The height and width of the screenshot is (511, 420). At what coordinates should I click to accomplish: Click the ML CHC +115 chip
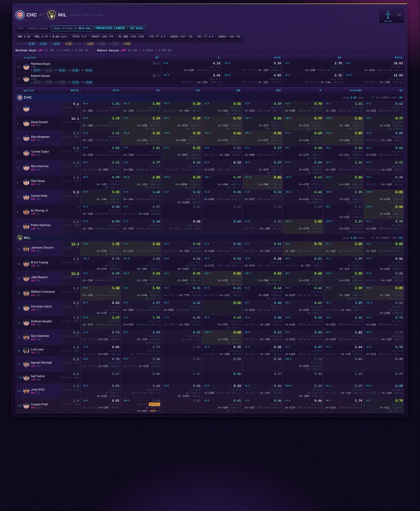[x=131, y=36]
